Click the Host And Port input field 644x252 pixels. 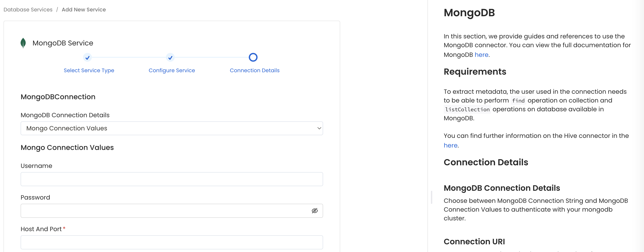172,242
